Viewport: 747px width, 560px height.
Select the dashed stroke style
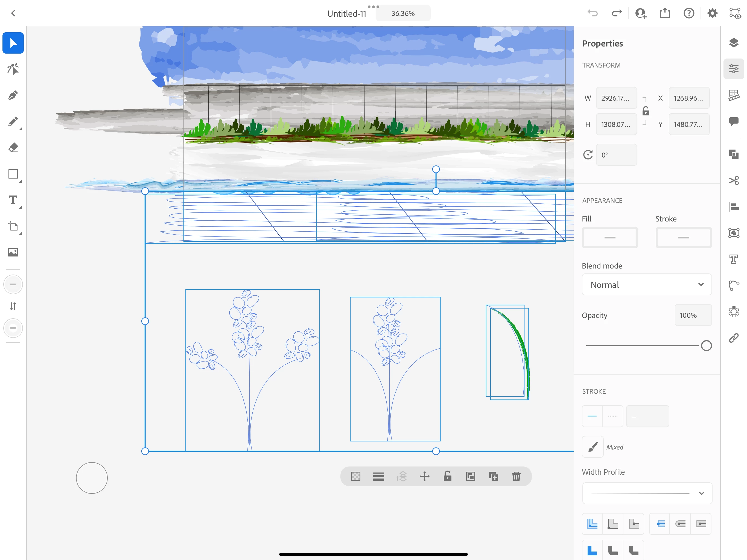(612, 416)
